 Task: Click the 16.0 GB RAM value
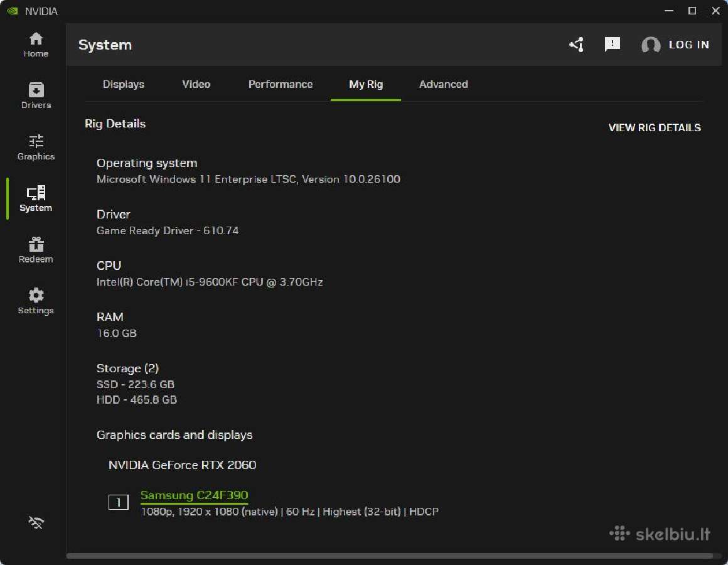tap(117, 333)
